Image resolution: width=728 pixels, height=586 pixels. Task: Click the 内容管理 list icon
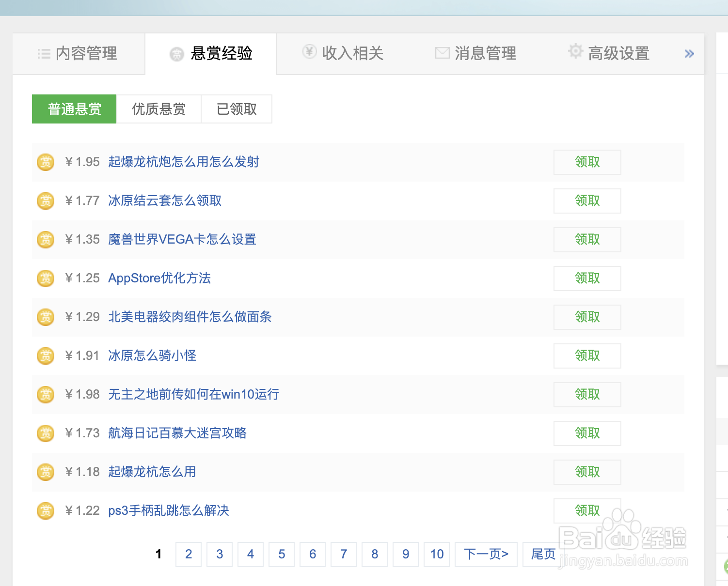(44, 54)
